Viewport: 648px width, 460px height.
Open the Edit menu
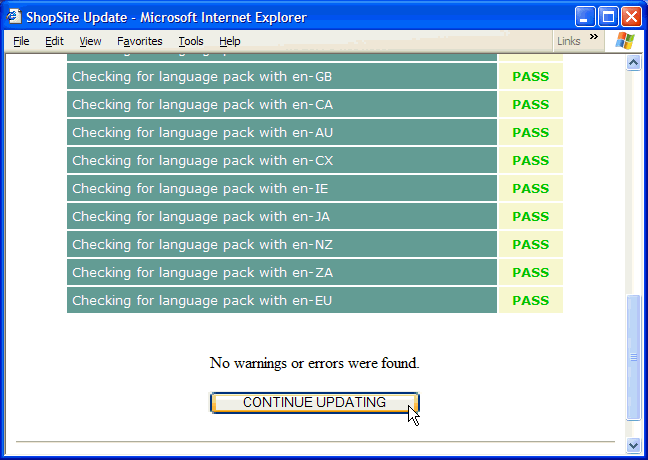coord(54,41)
